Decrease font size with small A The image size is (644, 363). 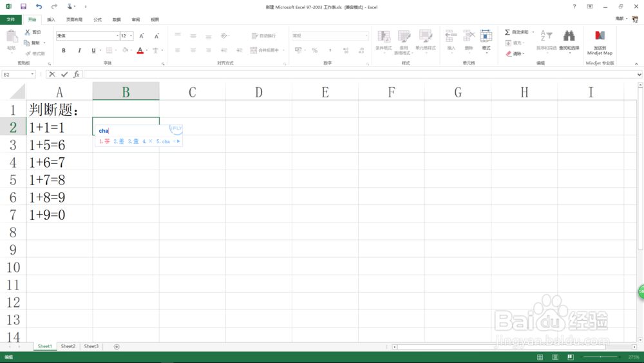point(156,35)
